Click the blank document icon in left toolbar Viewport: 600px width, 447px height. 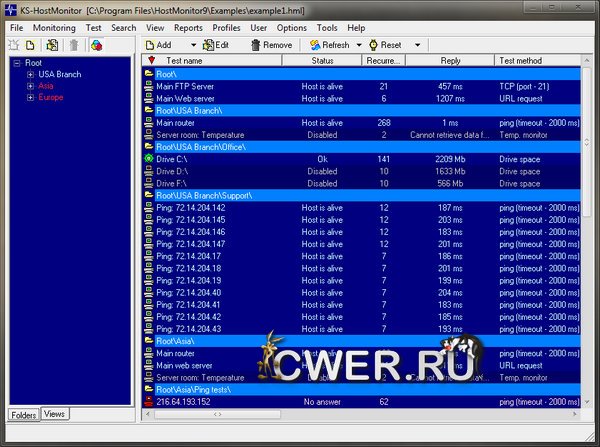point(31,45)
